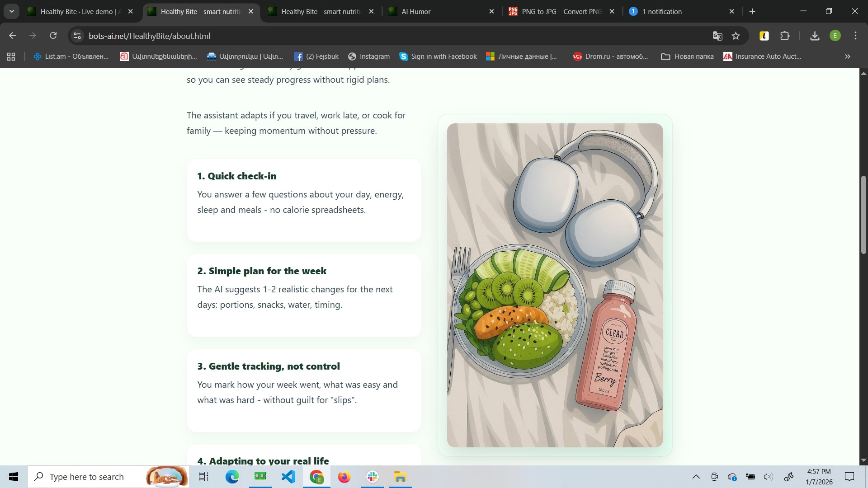Open the Instagram bookmark

point(369,56)
